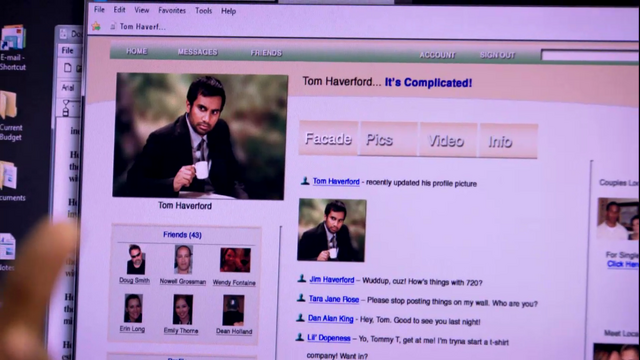This screenshot has width=640, height=360.
Task: Open the File menu in browser
Action: [99, 9]
